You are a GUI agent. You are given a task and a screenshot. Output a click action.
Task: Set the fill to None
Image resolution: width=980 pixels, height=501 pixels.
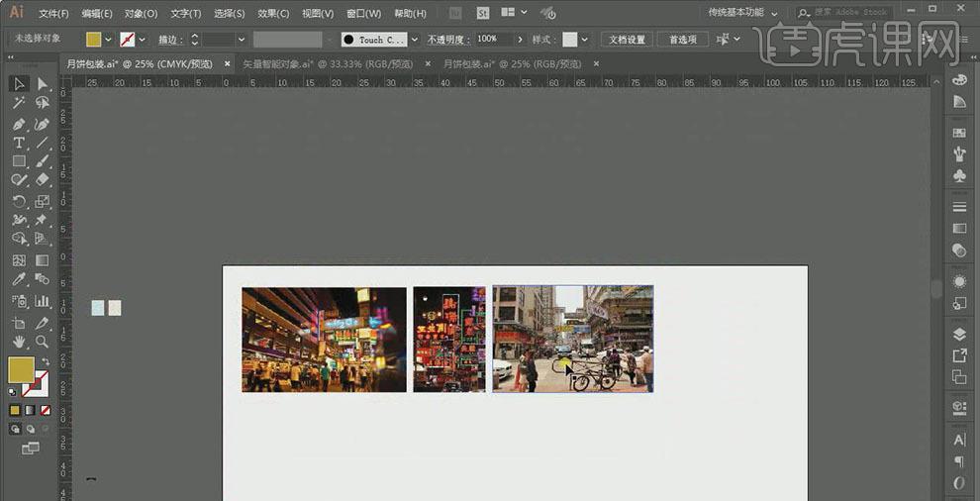(x=47, y=410)
